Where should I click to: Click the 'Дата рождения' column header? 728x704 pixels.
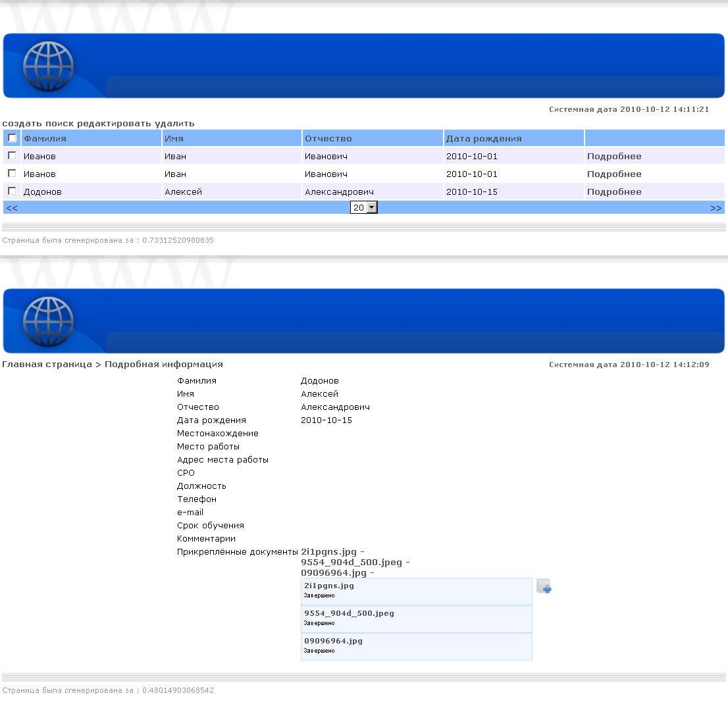click(x=484, y=139)
